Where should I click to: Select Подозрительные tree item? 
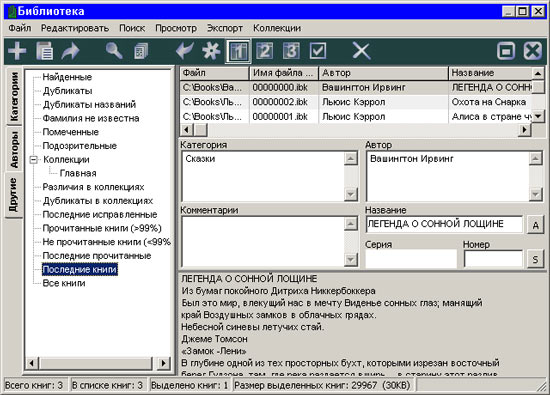click(x=80, y=146)
